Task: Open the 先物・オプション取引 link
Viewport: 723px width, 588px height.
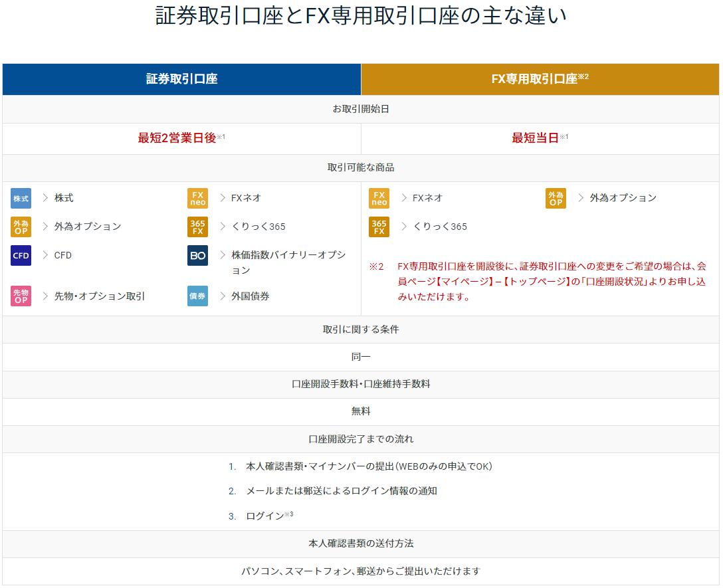Action: pyautogui.click(x=100, y=296)
